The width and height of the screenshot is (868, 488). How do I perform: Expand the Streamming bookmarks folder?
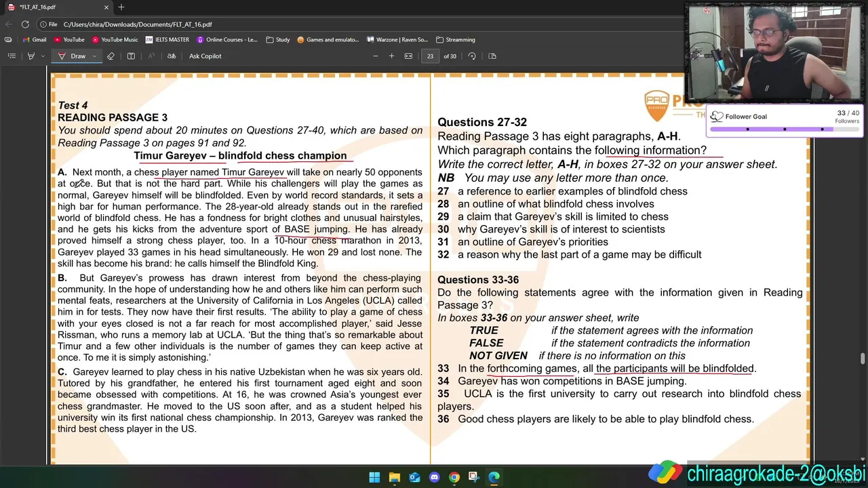(455, 39)
